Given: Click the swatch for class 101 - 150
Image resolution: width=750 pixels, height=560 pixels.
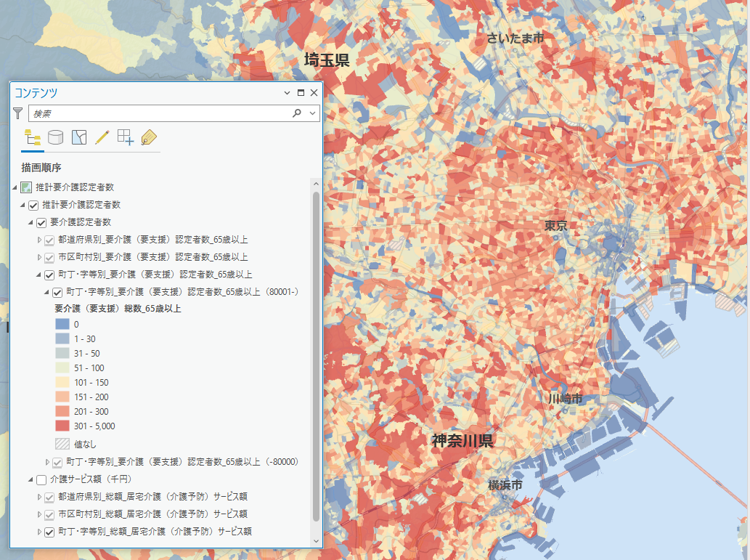Looking at the screenshot, I should pyautogui.click(x=62, y=383).
